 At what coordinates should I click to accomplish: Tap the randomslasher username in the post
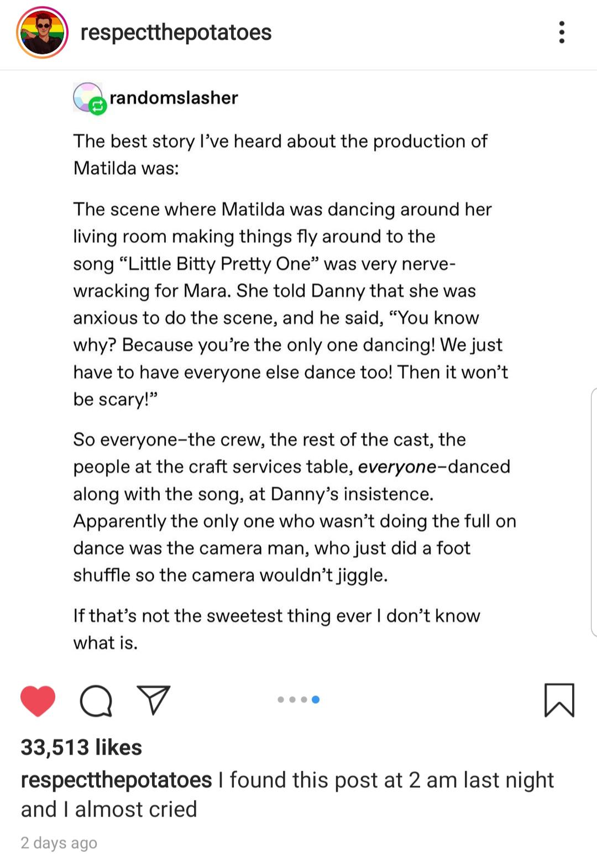tap(174, 98)
